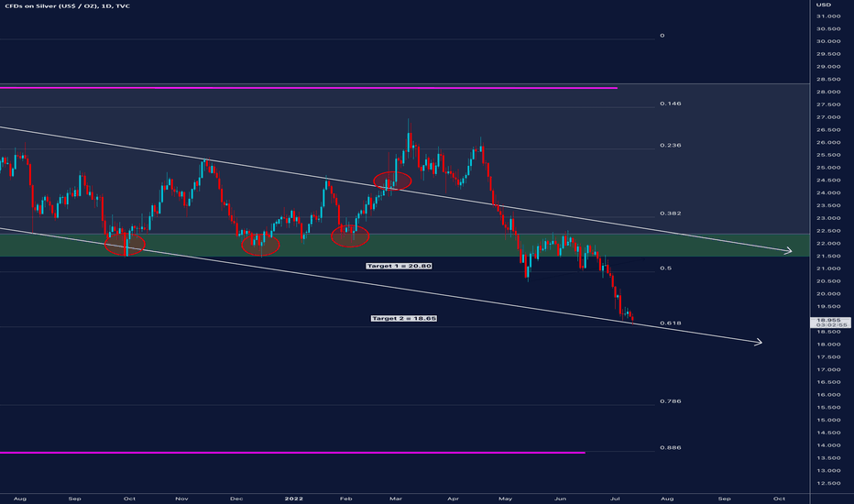Click the 20.000 price axis value
854x504 pixels.
827,293
